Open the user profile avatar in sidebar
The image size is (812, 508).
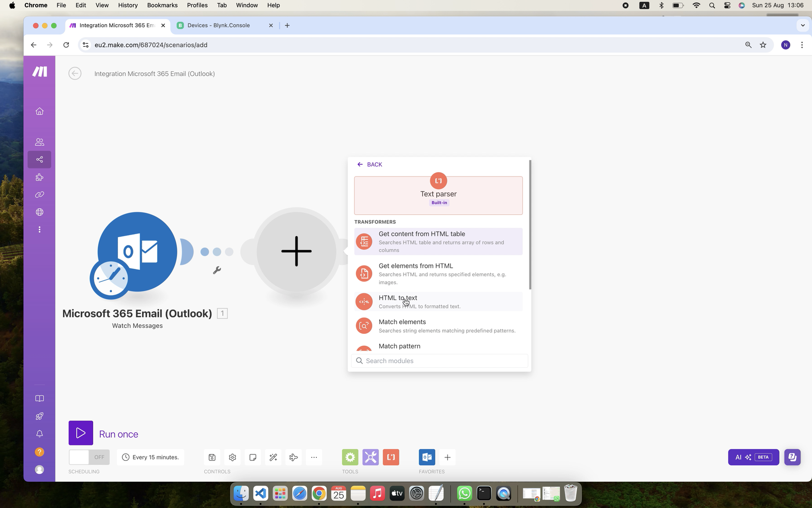click(40, 469)
